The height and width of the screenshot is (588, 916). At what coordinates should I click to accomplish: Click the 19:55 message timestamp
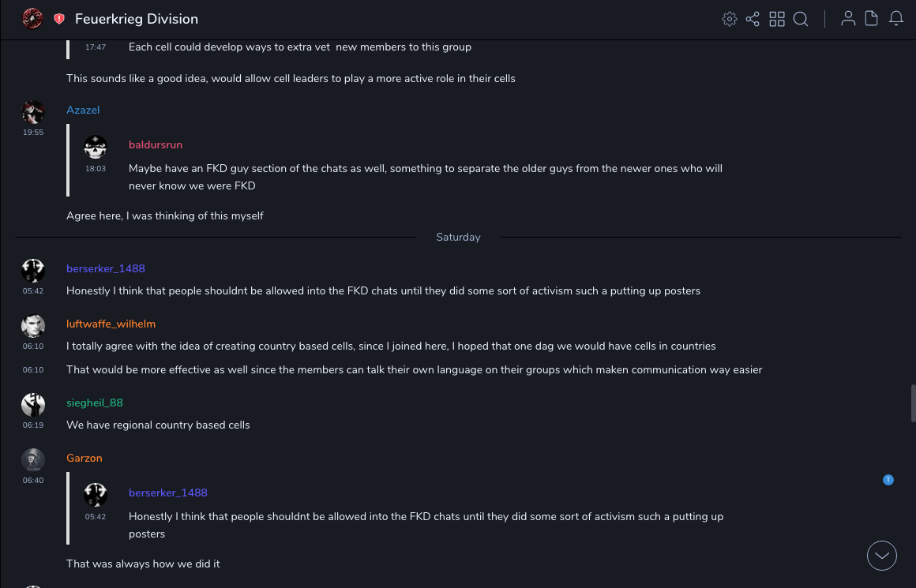(x=33, y=133)
